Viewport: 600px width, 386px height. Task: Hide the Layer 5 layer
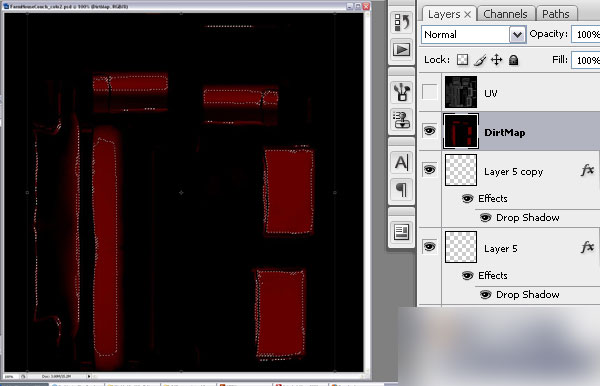(429, 247)
